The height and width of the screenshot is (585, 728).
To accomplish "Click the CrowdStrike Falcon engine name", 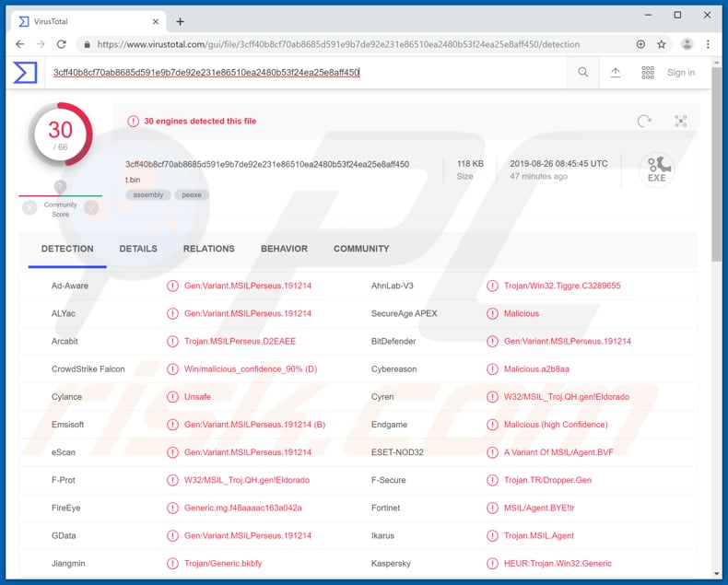I will coord(88,369).
